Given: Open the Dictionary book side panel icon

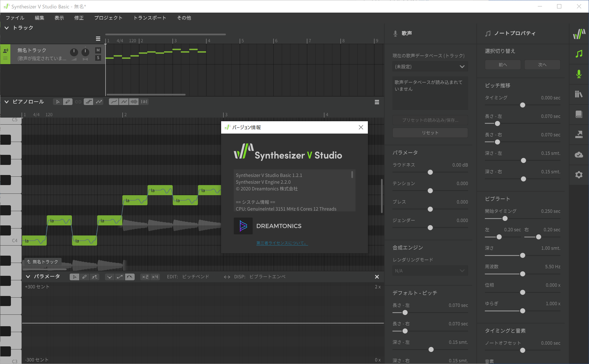Looking at the screenshot, I should coord(579,114).
